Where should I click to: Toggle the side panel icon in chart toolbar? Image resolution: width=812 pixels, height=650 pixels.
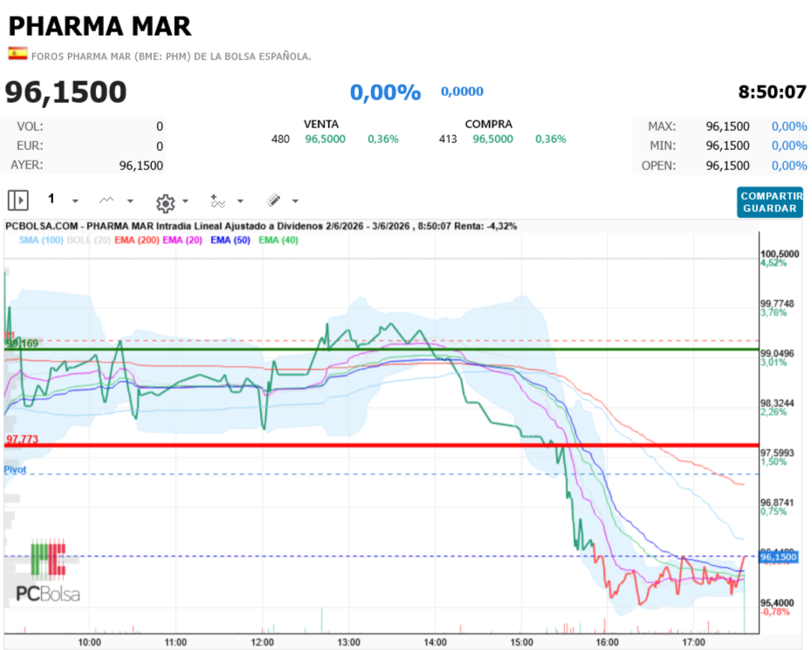point(18,201)
